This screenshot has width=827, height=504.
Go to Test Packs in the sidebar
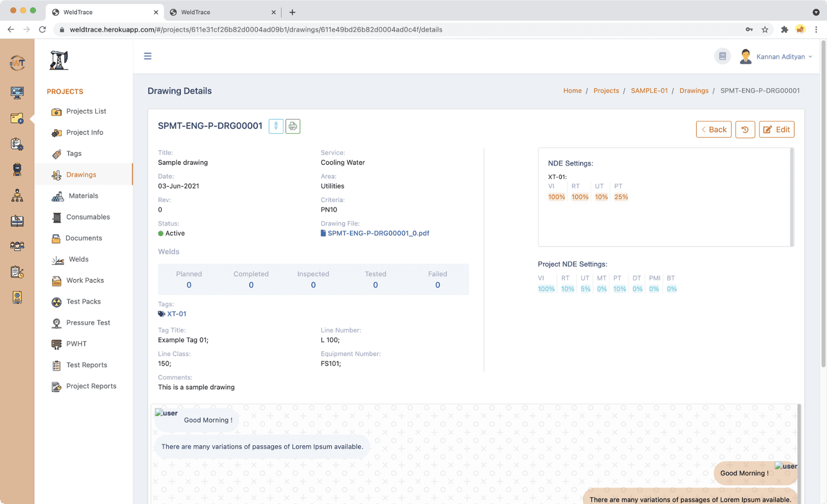click(x=83, y=302)
